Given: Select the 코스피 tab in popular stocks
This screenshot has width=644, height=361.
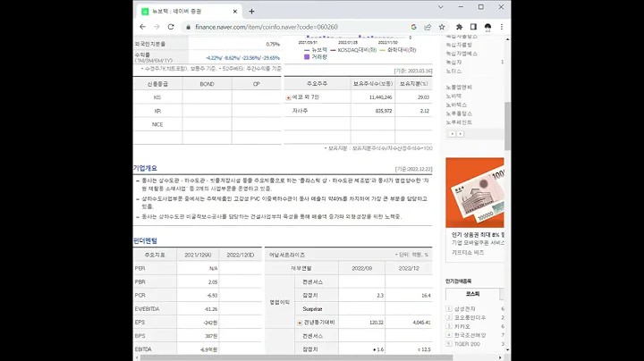Looking at the screenshot, I should point(473,294).
